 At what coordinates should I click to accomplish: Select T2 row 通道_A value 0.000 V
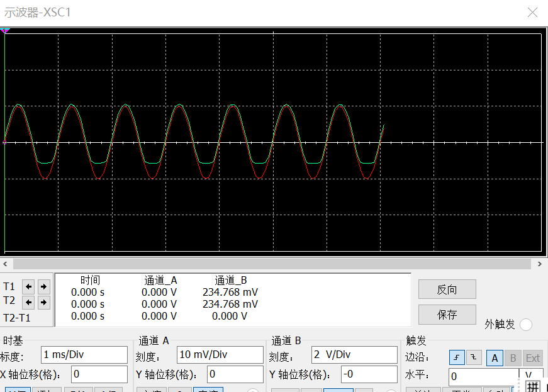point(159,304)
